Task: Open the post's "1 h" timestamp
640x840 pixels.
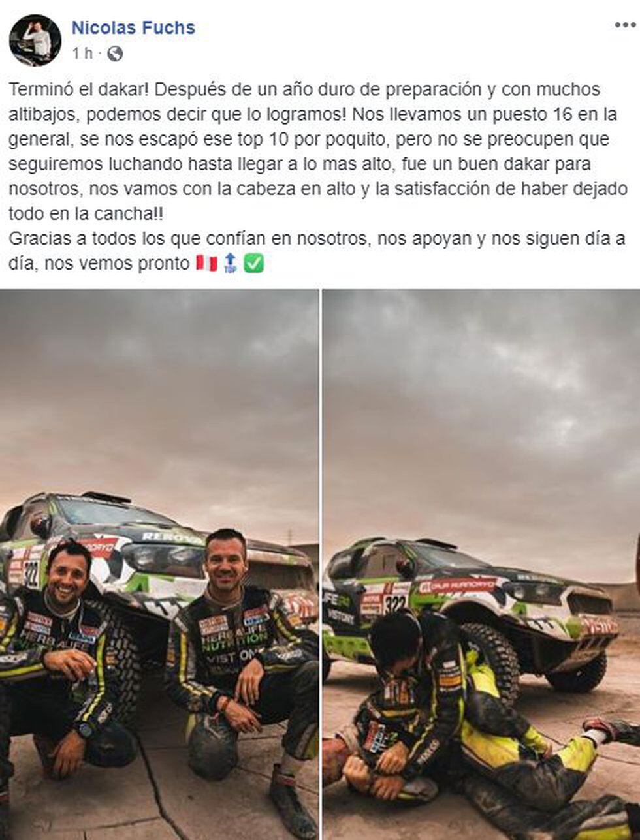Action: [x=82, y=54]
